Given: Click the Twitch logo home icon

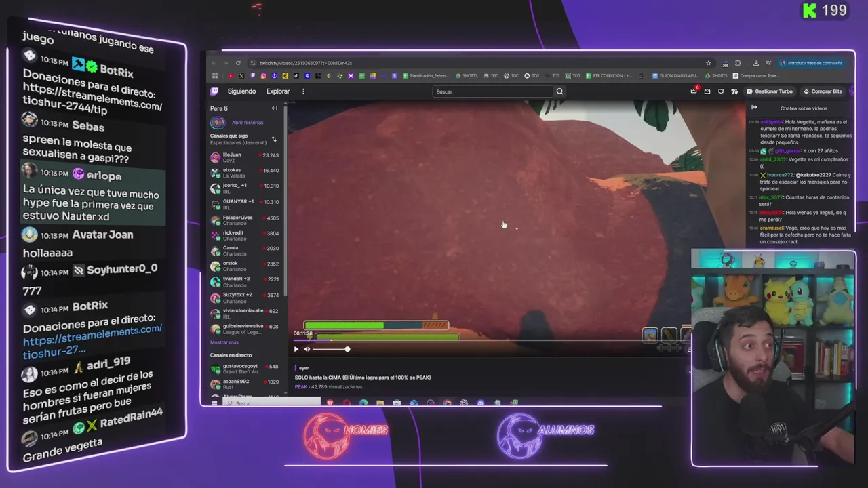Looking at the screenshot, I should coord(214,91).
